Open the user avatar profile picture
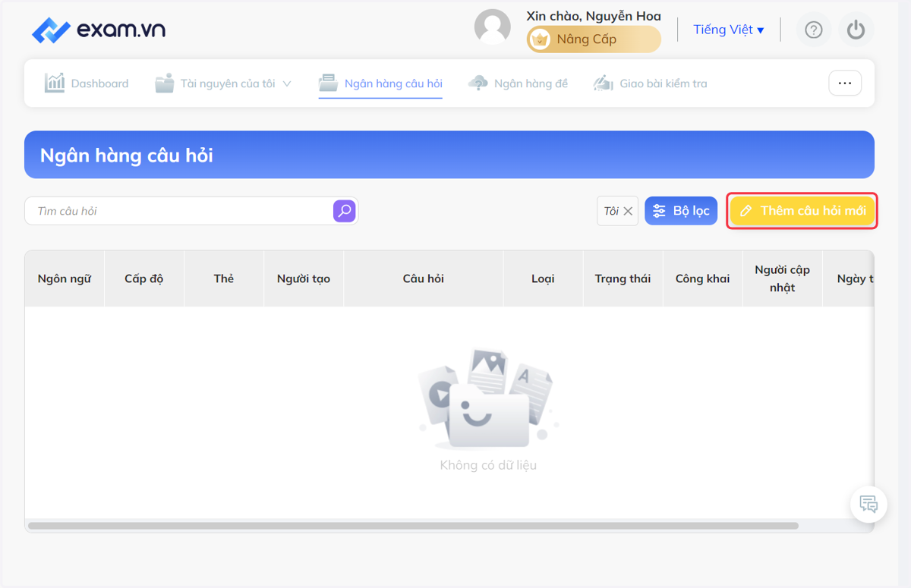Viewport: 911px width, 588px height. click(493, 27)
